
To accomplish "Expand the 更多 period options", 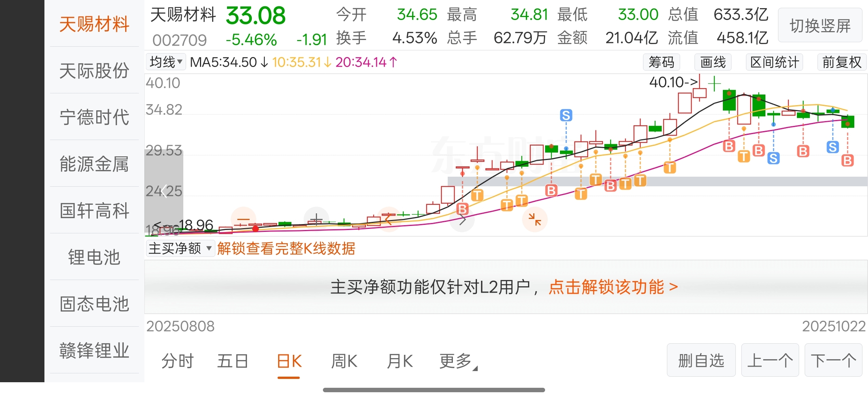I will point(458,361).
